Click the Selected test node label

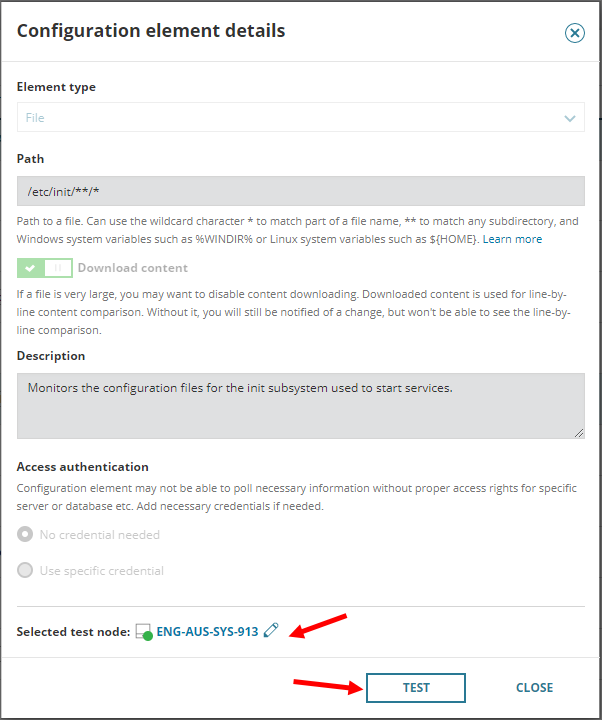pyautogui.click(x=73, y=632)
